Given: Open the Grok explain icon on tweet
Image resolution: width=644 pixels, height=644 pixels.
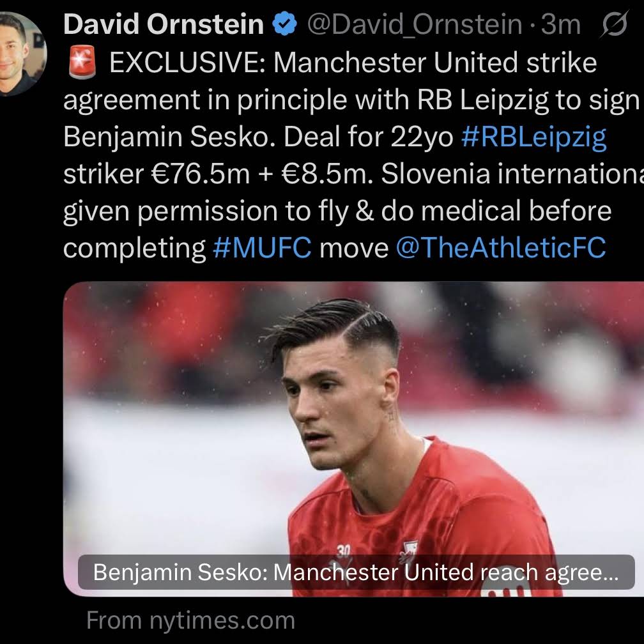Looking at the screenshot, I should coord(614,24).
